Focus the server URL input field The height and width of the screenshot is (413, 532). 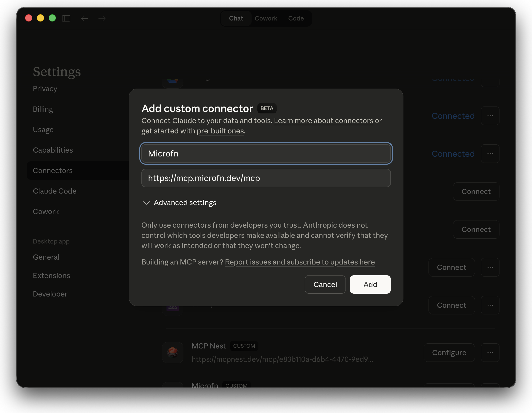[266, 178]
